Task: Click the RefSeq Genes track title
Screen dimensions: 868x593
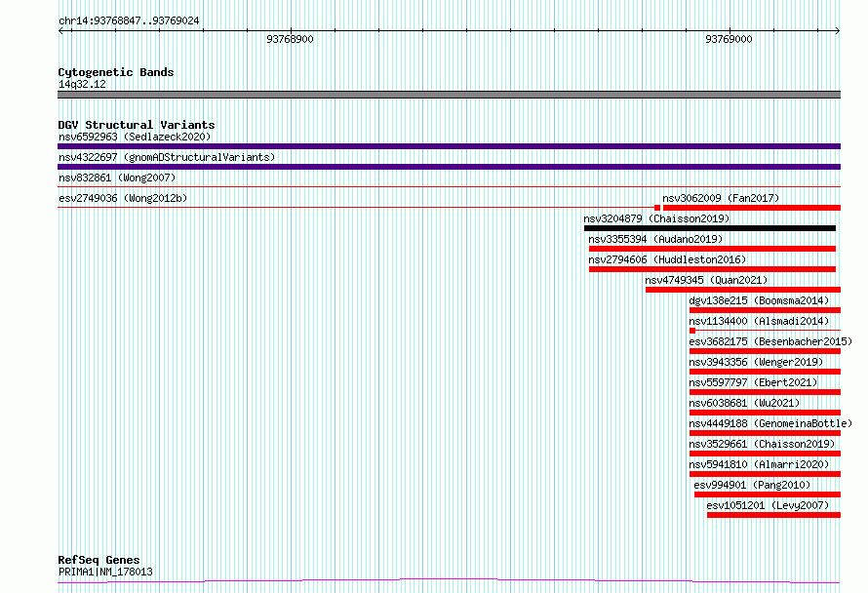Action: (99, 560)
